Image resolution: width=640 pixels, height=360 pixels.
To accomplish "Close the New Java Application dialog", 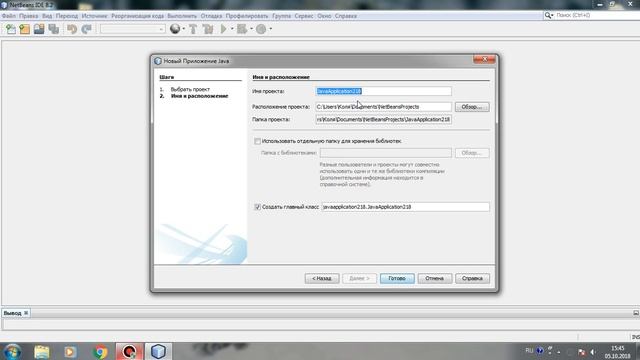I will [484, 60].
